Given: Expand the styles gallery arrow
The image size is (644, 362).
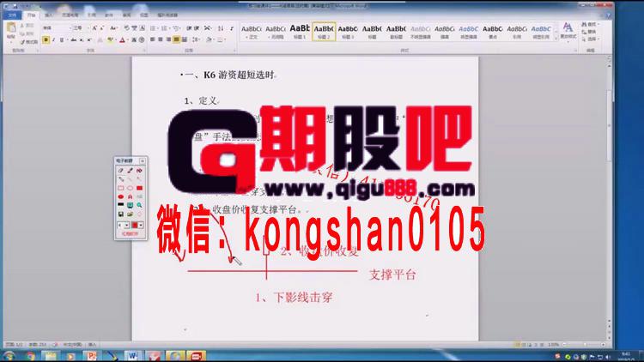Looking at the screenshot, I should click(556, 39).
